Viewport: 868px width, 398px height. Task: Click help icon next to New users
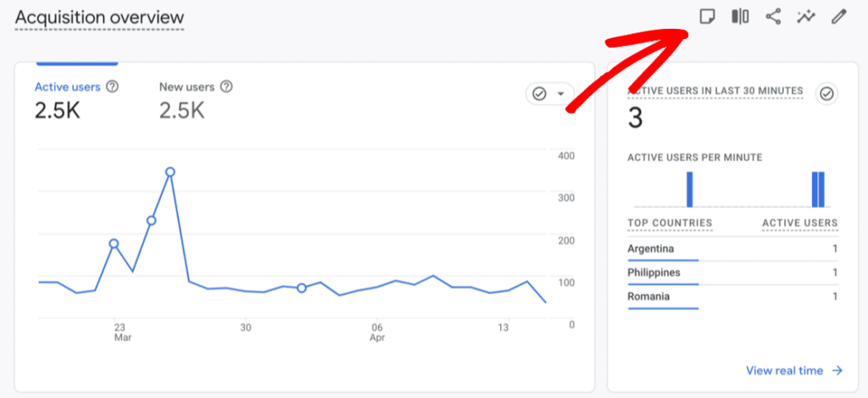[x=226, y=87]
